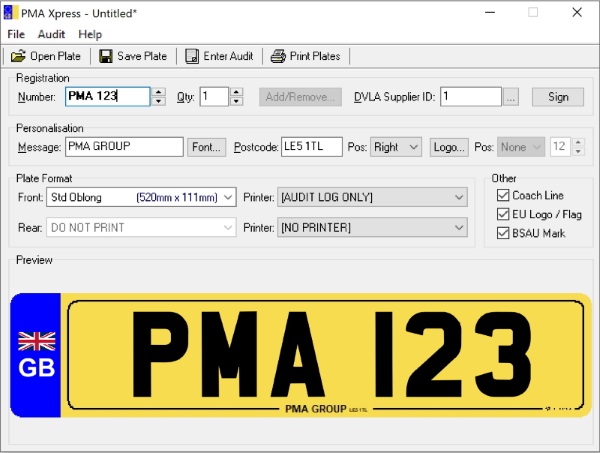Screen dimensions: 600x453
Task: Decrease Qty with the down spinner arrow
Action: (236, 101)
